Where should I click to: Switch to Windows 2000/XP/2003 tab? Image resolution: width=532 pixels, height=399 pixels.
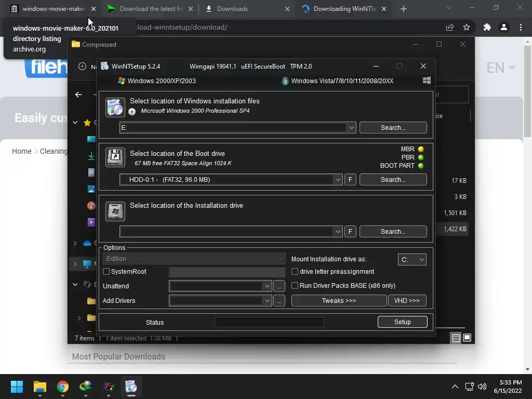(x=157, y=81)
